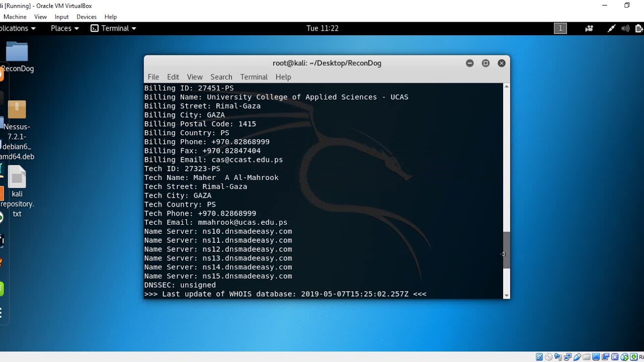Click the Billing ID: 27451-PS line

tap(189, 88)
